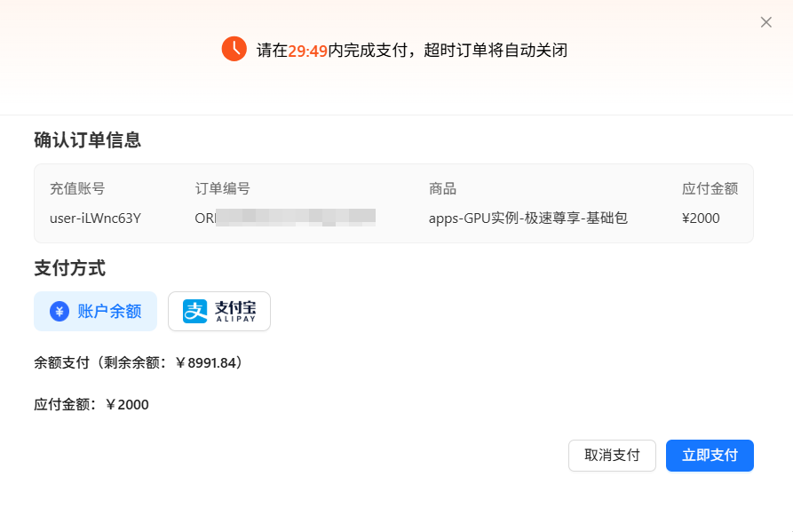
Task: Select 账户余额 as the payment method
Action: click(96, 311)
